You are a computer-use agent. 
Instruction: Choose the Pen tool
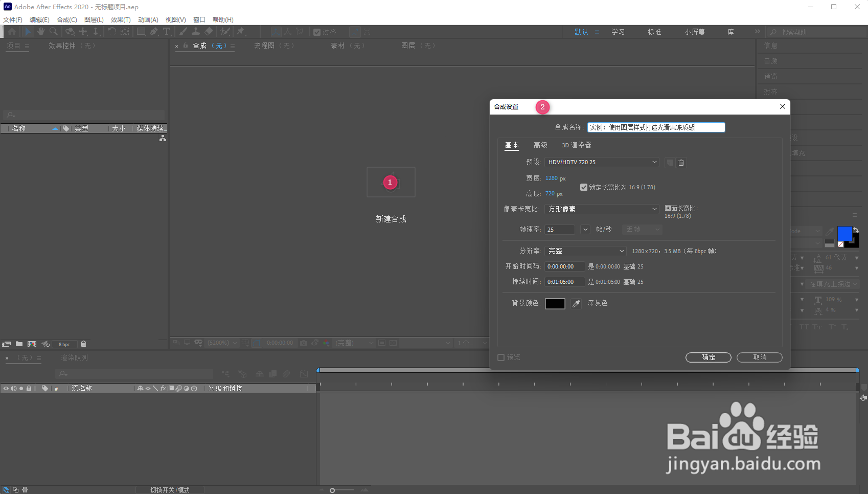coord(154,31)
